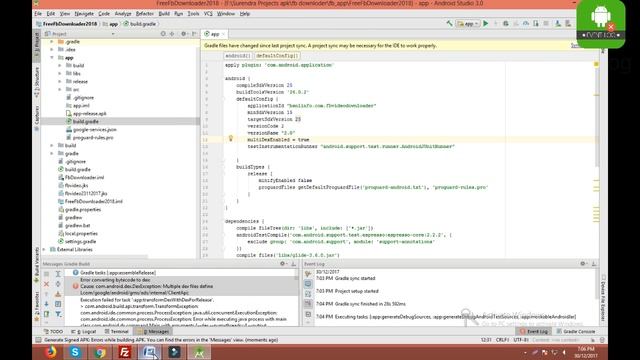Select settings.gradle in project tree
640x360 pixels.
tap(80, 241)
